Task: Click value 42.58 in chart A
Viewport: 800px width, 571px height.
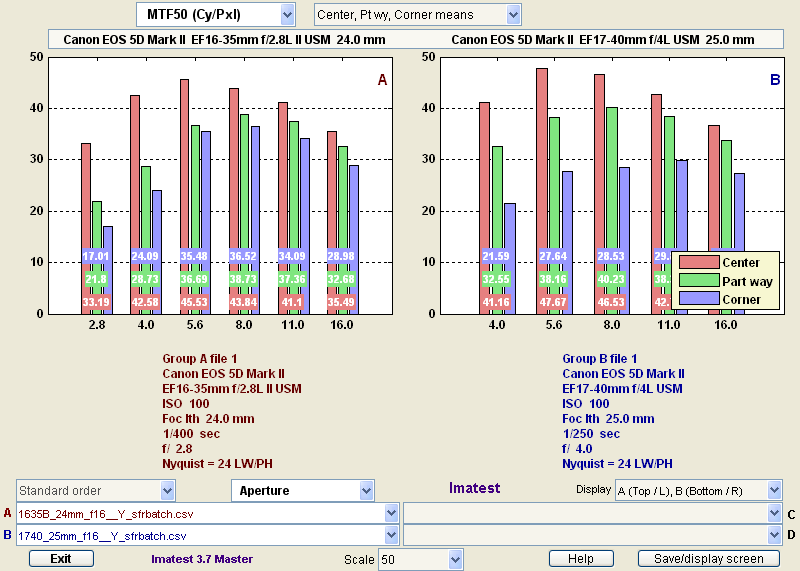Action: tap(145, 302)
